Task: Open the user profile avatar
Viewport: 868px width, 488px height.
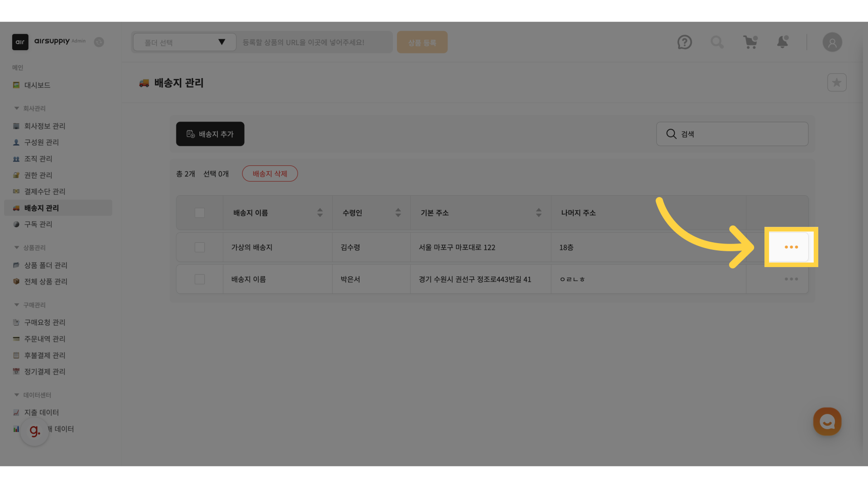Action: click(x=832, y=42)
